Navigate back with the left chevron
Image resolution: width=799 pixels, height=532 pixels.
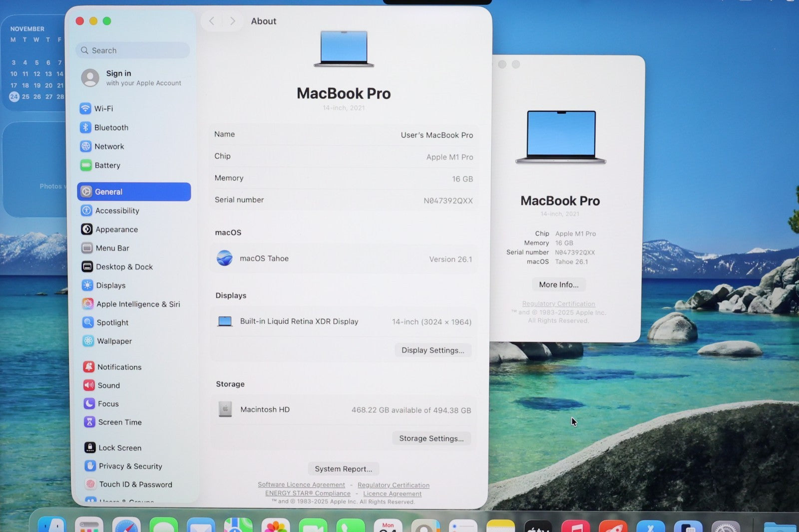click(212, 21)
